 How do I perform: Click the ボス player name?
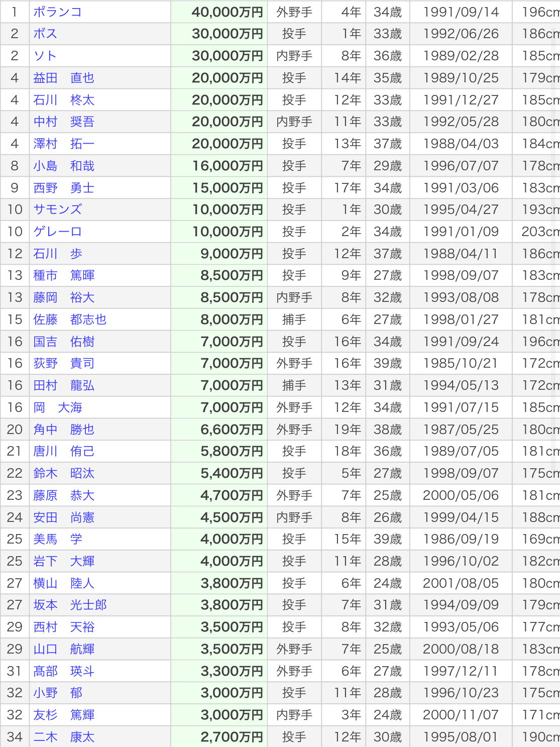click(45, 34)
